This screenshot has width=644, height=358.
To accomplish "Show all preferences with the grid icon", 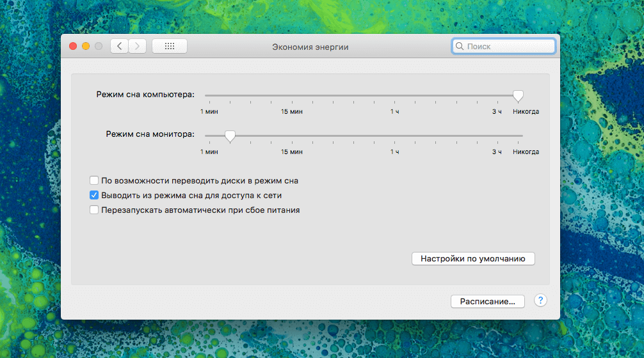I will 170,46.
